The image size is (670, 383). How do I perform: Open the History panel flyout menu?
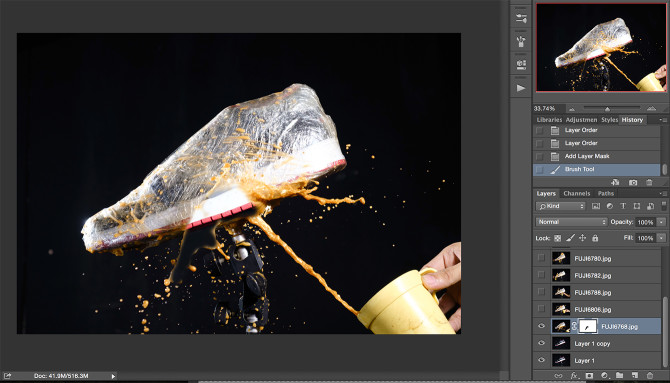(662, 120)
